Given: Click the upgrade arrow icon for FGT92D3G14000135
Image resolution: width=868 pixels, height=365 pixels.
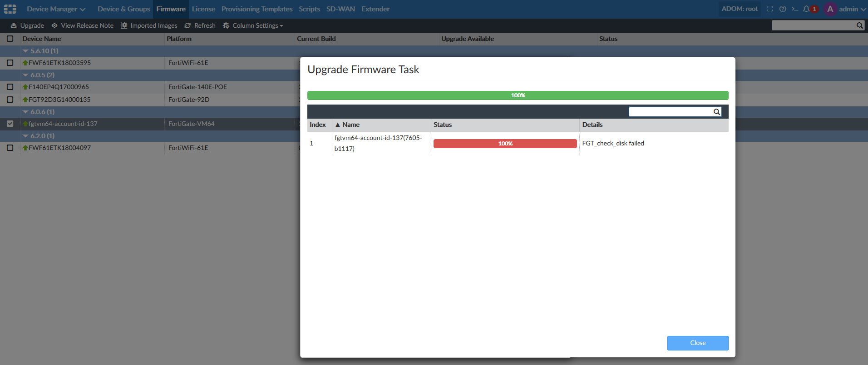Looking at the screenshot, I should (x=25, y=100).
